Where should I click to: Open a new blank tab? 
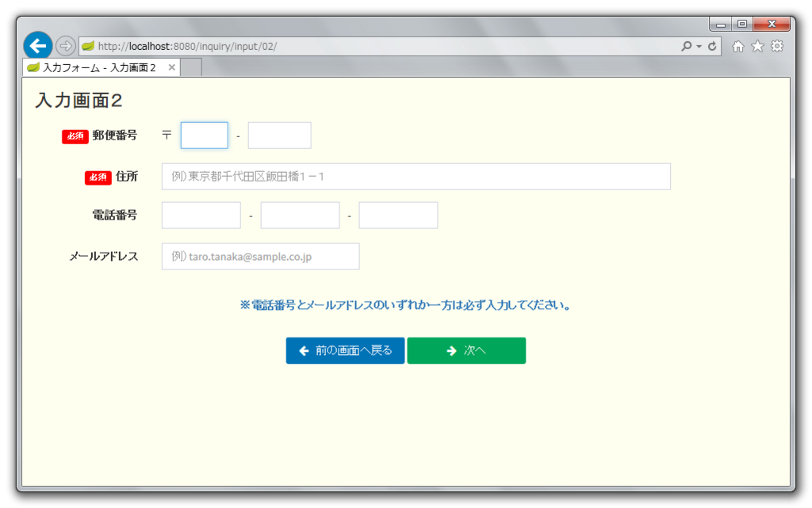[191, 68]
